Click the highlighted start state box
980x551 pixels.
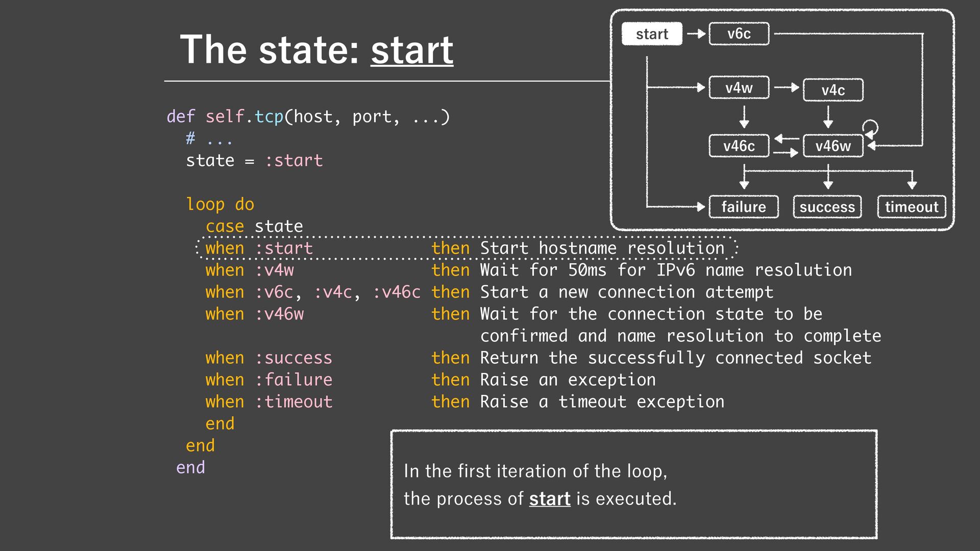click(652, 34)
